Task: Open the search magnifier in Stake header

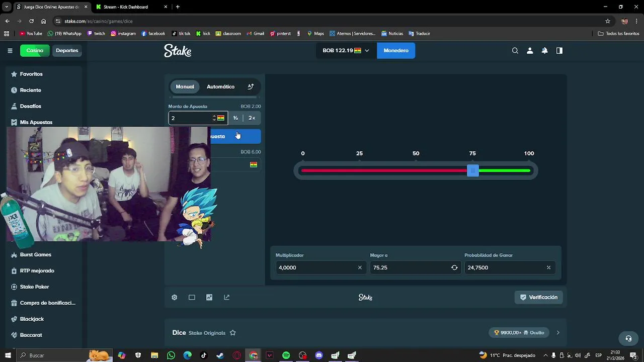Action: 515,50
